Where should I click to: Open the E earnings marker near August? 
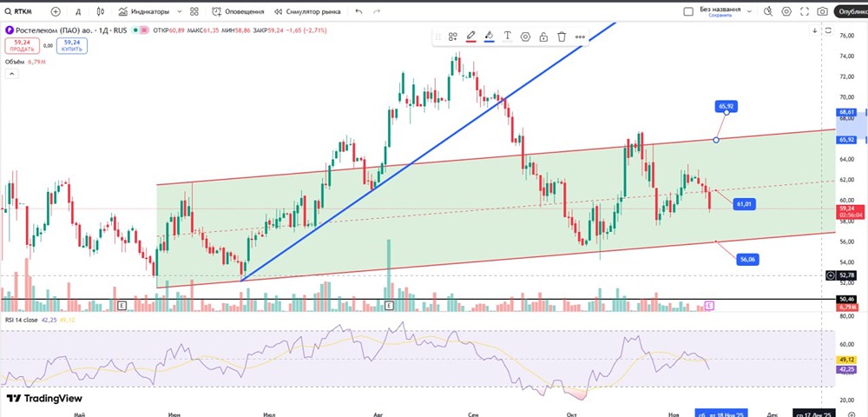[389, 305]
